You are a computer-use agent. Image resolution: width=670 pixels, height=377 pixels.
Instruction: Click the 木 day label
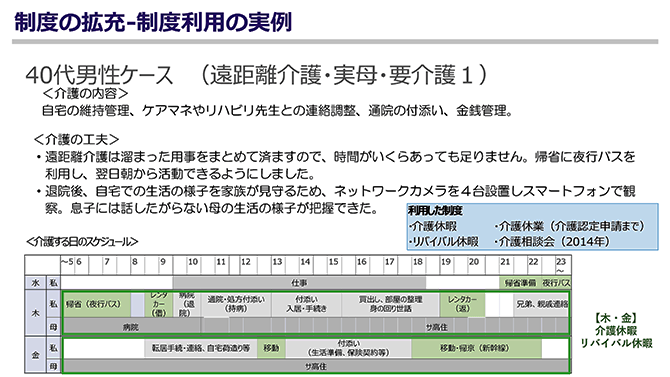[35, 313]
